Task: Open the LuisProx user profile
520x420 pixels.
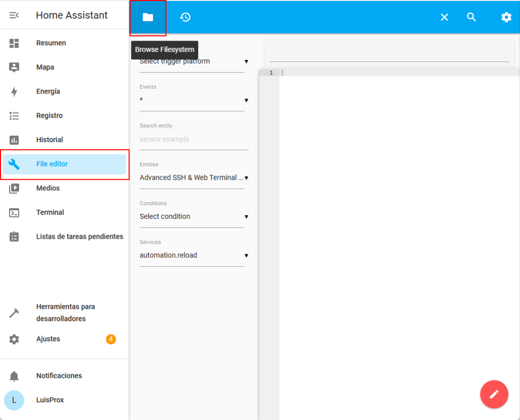Action: (x=50, y=400)
